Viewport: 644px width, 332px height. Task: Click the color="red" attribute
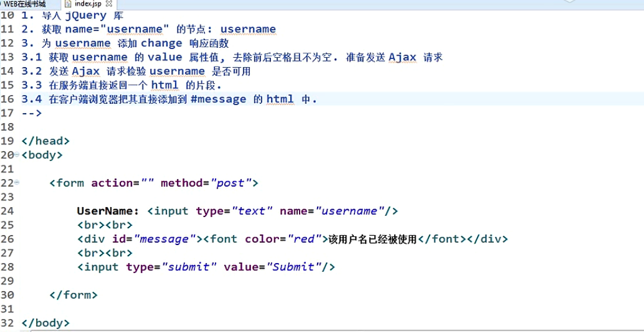coord(283,239)
